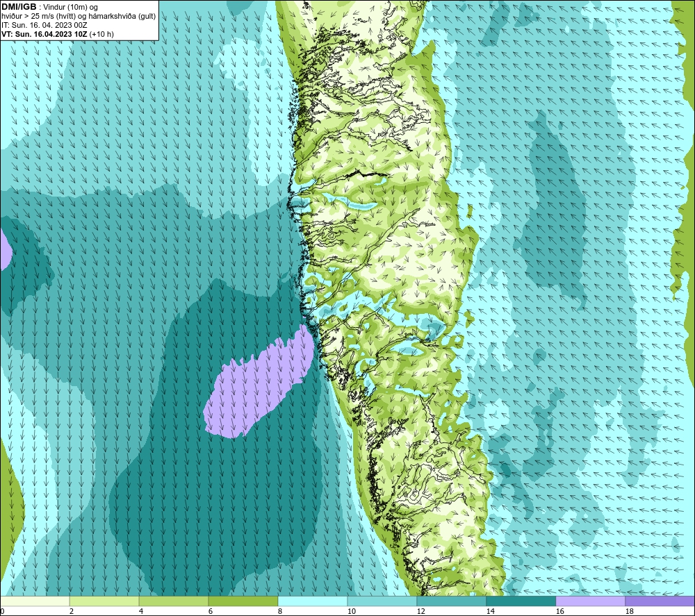Screen dimensions: 695x616
Task: Click the 8–10 m/s pale cyan legend swatch
Action: [x=313, y=601]
